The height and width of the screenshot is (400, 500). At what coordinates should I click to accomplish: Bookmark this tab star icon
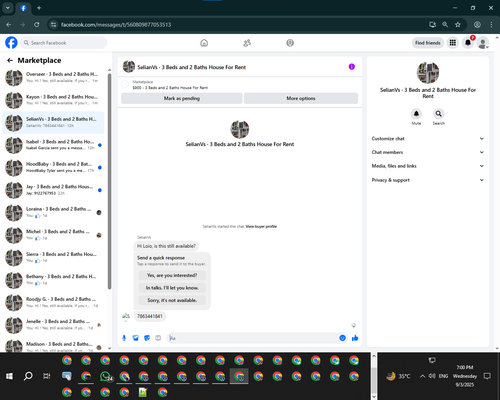click(458, 25)
